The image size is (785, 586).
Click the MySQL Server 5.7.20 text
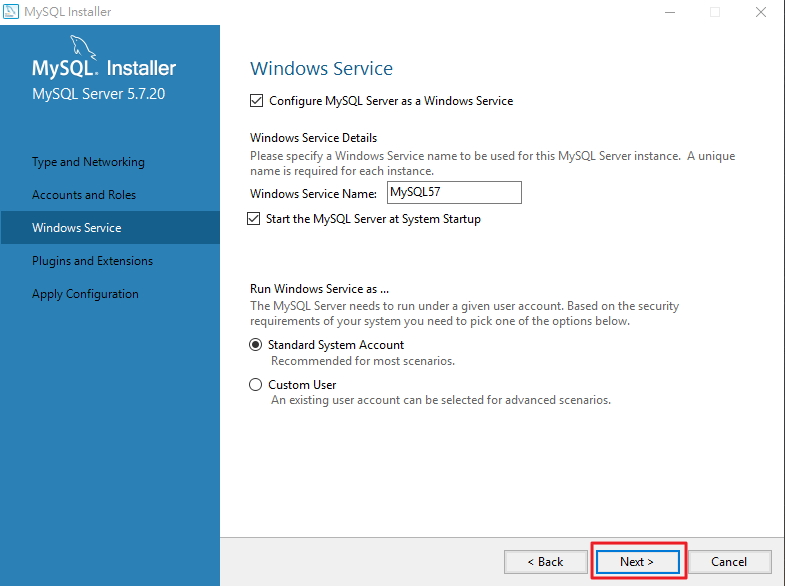pyautogui.click(x=98, y=94)
